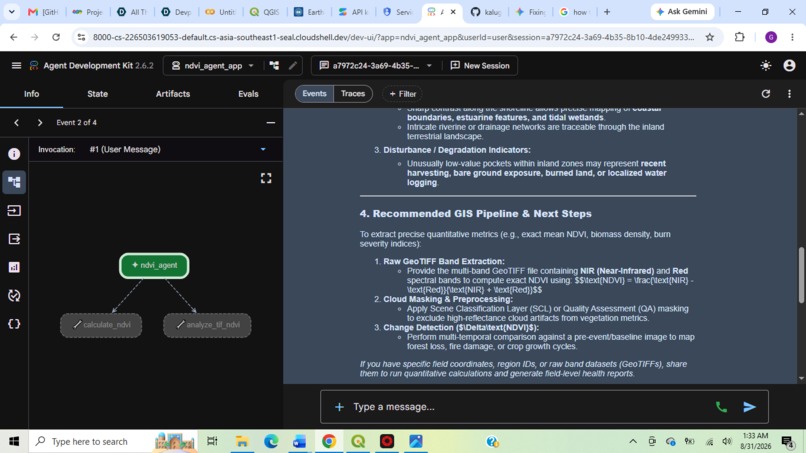Click the edit pencil icon
806x453 pixels.
point(292,65)
